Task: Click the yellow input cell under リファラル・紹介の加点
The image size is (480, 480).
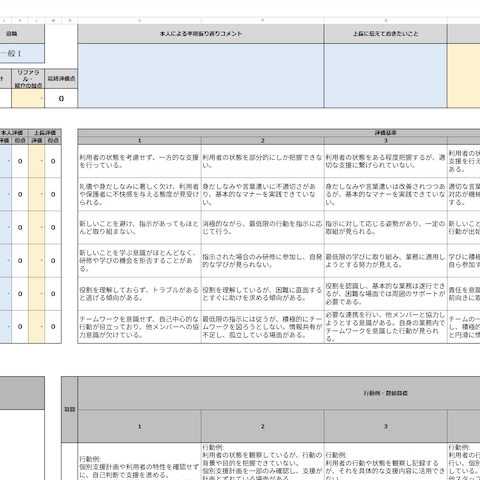Action: 28,98
